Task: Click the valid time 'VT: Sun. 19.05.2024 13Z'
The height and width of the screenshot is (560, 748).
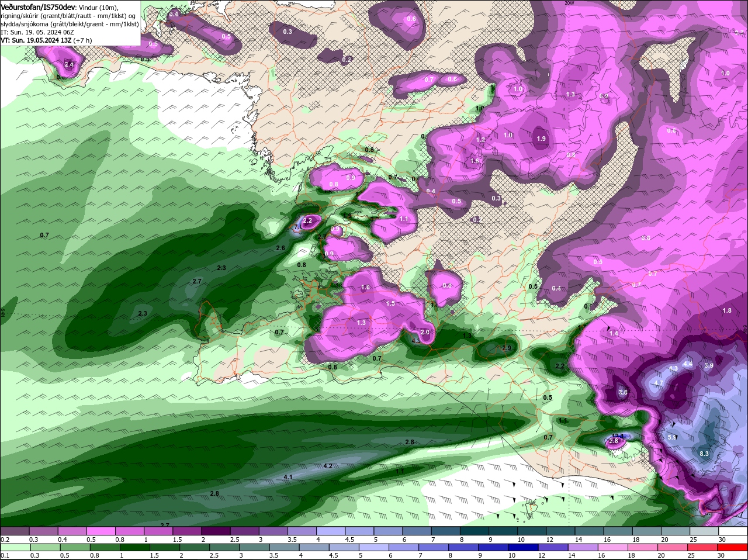Action: pyautogui.click(x=36, y=40)
